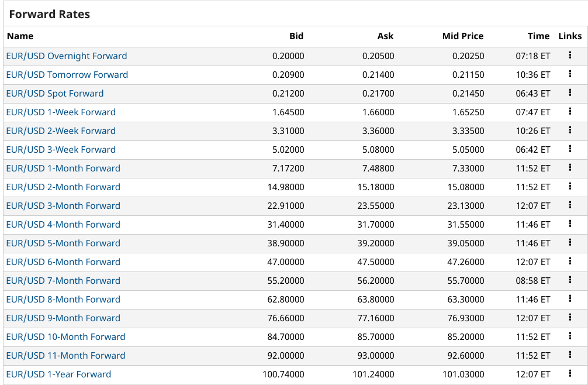Click links icon for 9-Month Forward row
Viewport: 588px width, 385px height.
pos(570,318)
